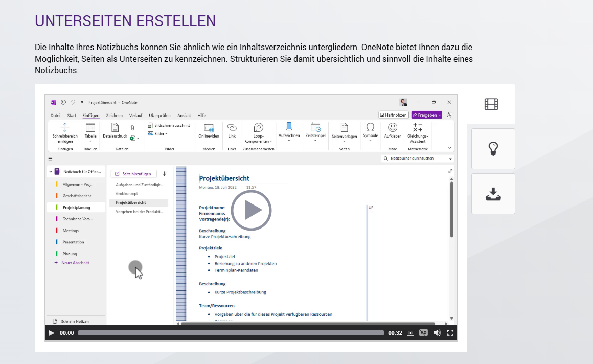Switch to the Start ribbon tab
The height and width of the screenshot is (364, 593).
[72, 116]
